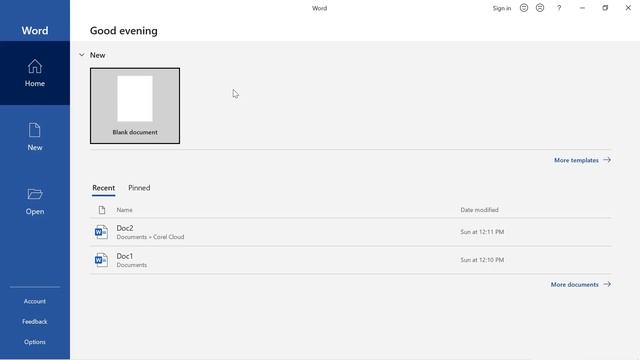Screen dimensions: 640x360
Task: Click the smiley face feedback icon
Action: (524, 8)
